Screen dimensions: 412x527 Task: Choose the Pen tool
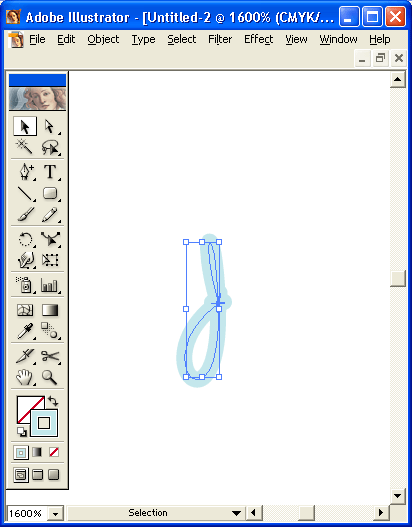pyautogui.click(x=25, y=171)
